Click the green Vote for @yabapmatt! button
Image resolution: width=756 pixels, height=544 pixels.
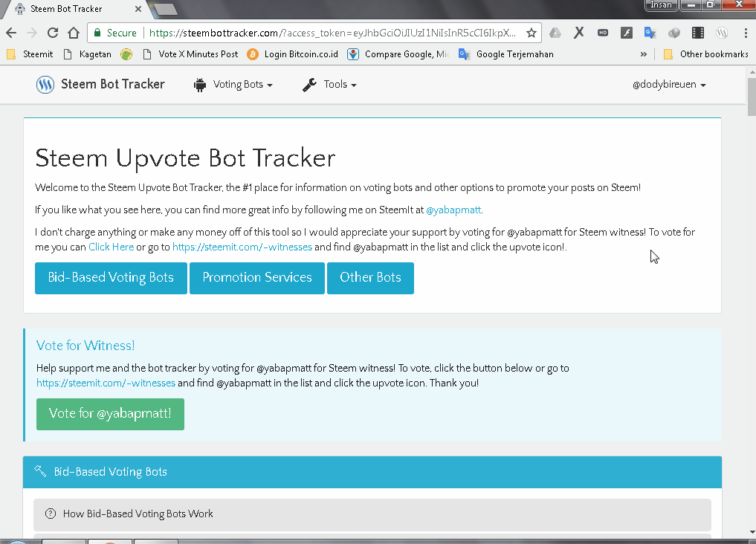pos(111,414)
